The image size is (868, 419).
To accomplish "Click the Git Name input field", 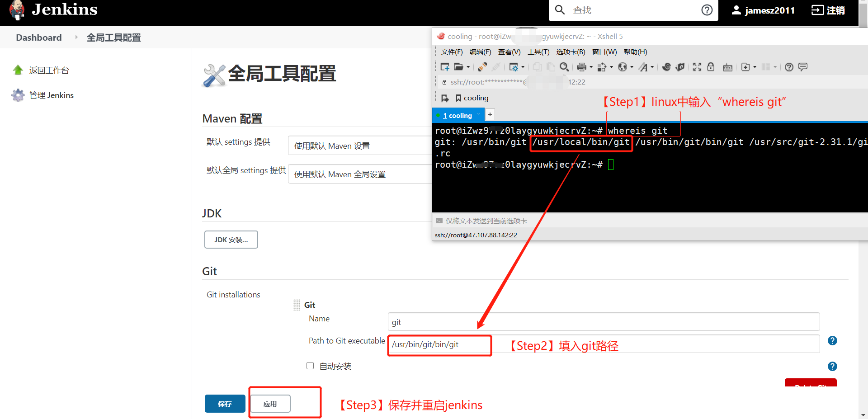I will [x=604, y=322].
